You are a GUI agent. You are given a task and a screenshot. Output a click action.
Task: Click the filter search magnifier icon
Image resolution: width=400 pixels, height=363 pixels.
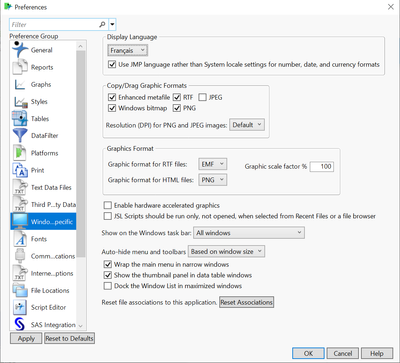pos(102,24)
